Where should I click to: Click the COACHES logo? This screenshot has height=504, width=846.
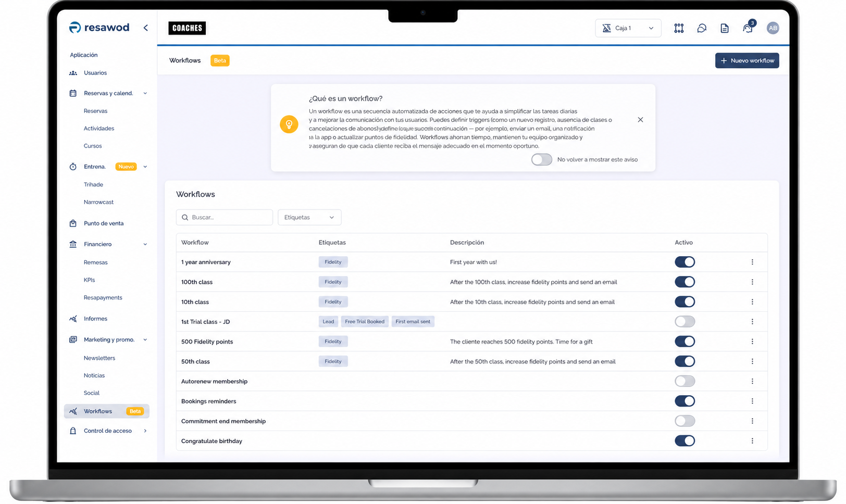[x=187, y=28]
